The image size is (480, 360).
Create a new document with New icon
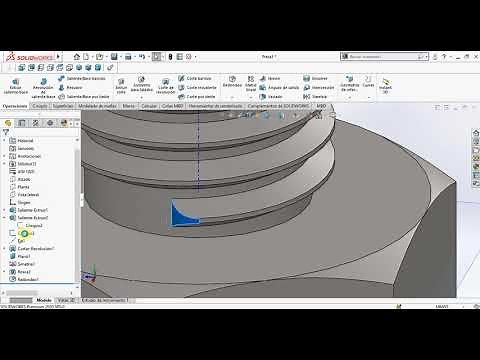click(86, 57)
